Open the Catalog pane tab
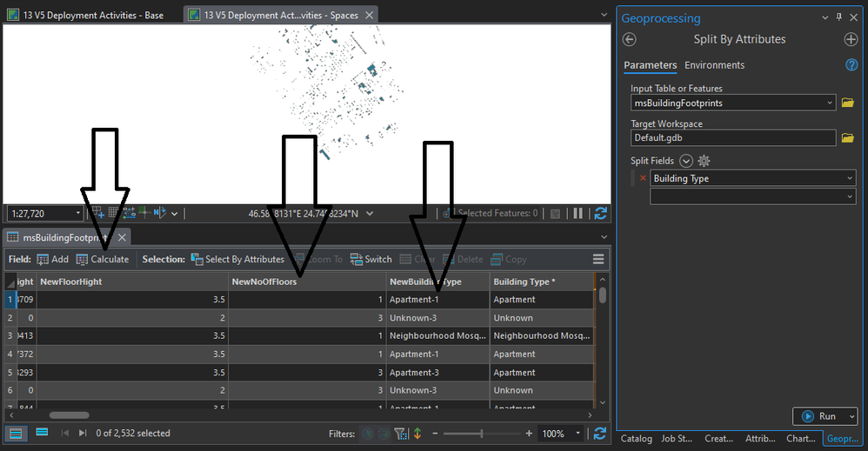This screenshot has height=451, width=868. pyautogui.click(x=636, y=438)
